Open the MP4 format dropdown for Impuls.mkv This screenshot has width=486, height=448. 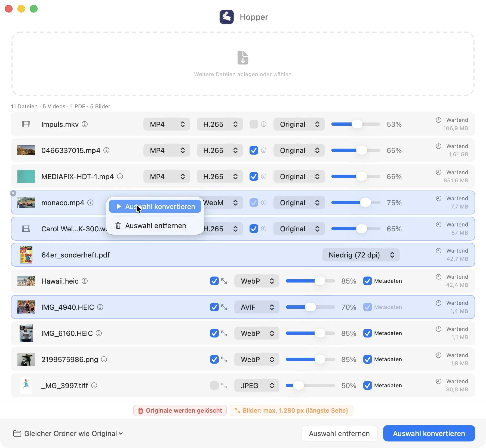(x=167, y=124)
